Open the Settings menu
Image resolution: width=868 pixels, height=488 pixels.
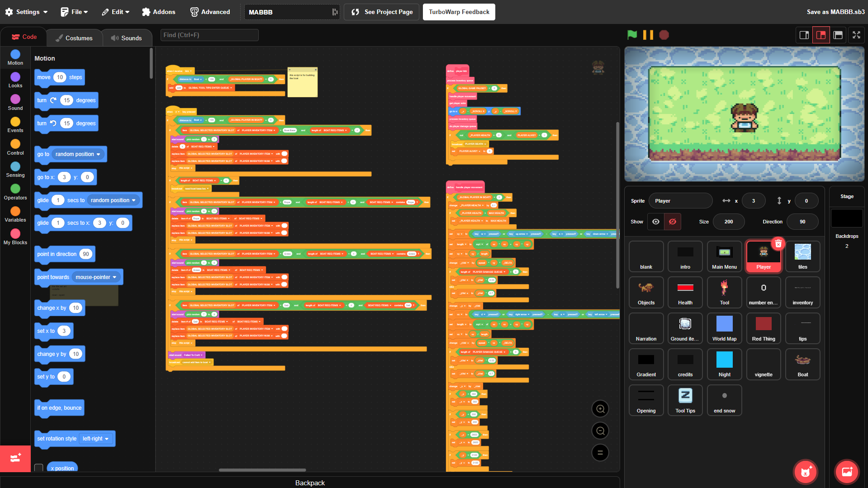[x=27, y=12]
